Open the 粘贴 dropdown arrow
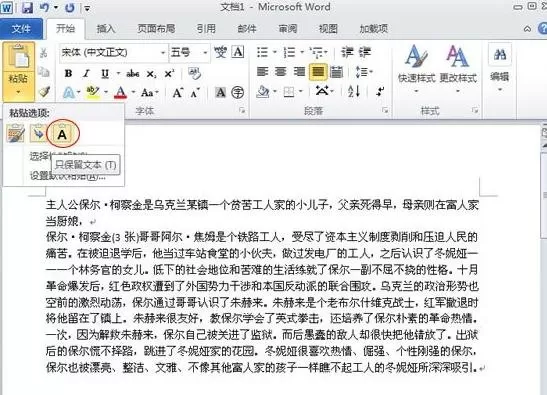The width and height of the screenshot is (547, 395). tap(18, 92)
